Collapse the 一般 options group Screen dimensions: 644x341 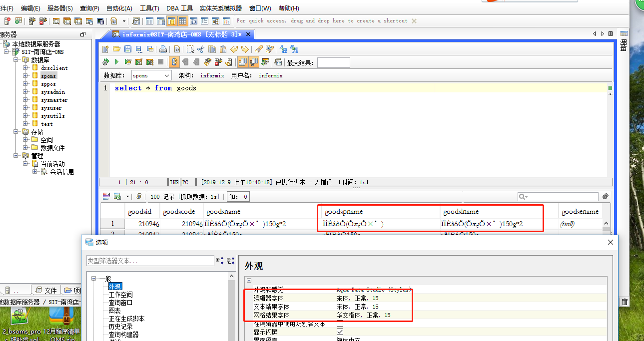[x=94, y=279]
